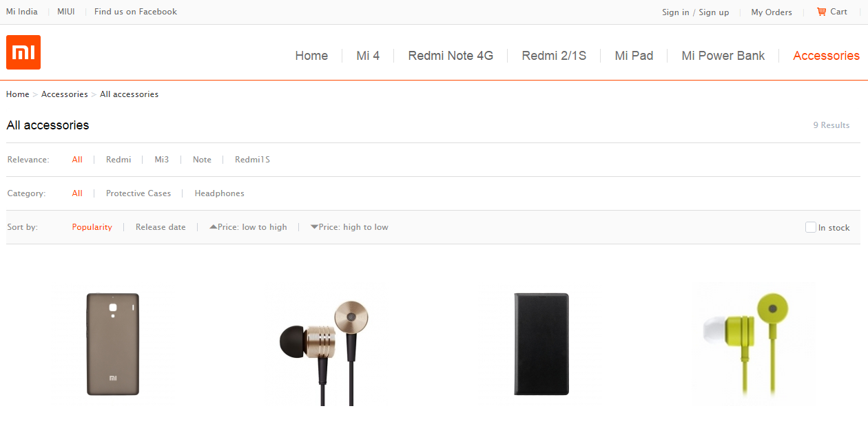868x424 pixels.
Task: Open My Orders page
Action: pyautogui.click(x=772, y=12)
